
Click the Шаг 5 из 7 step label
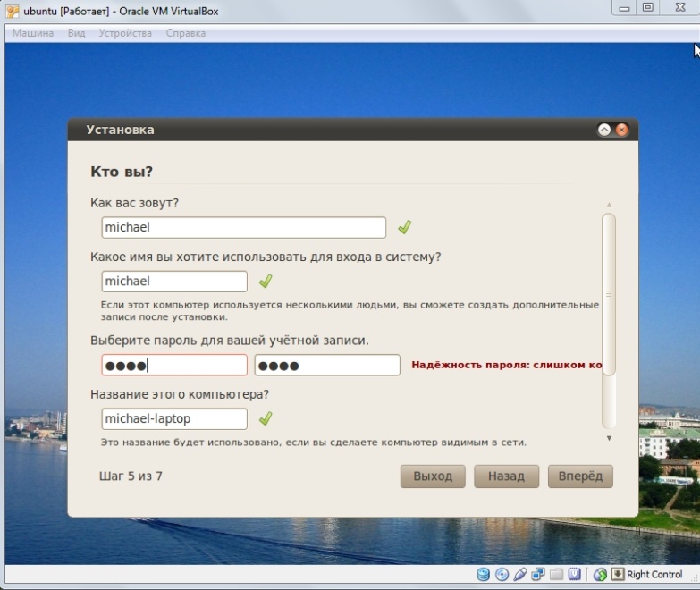[x=131, y=476]
